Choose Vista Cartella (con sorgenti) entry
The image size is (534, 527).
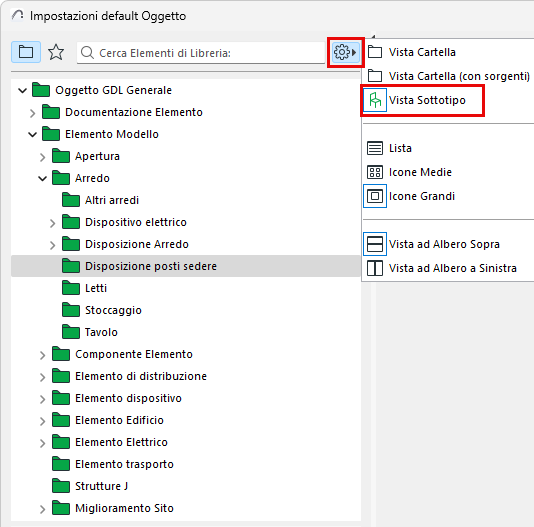(x=459, y=76)
